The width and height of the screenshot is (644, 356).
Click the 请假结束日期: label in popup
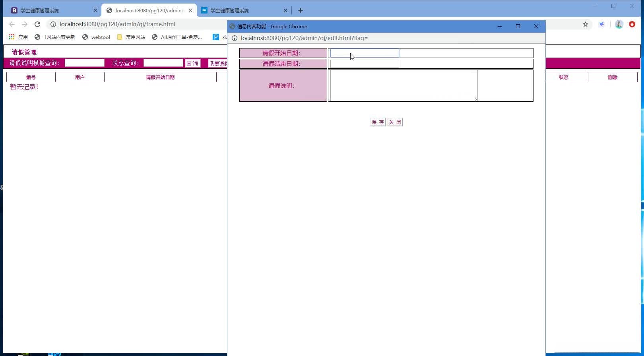(x=281, y=64)
